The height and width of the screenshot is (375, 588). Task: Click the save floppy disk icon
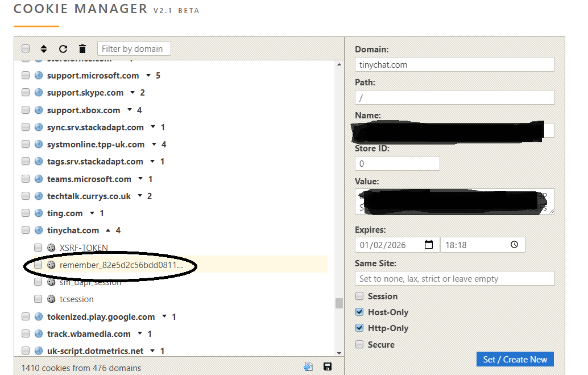[x=328, y=366]
